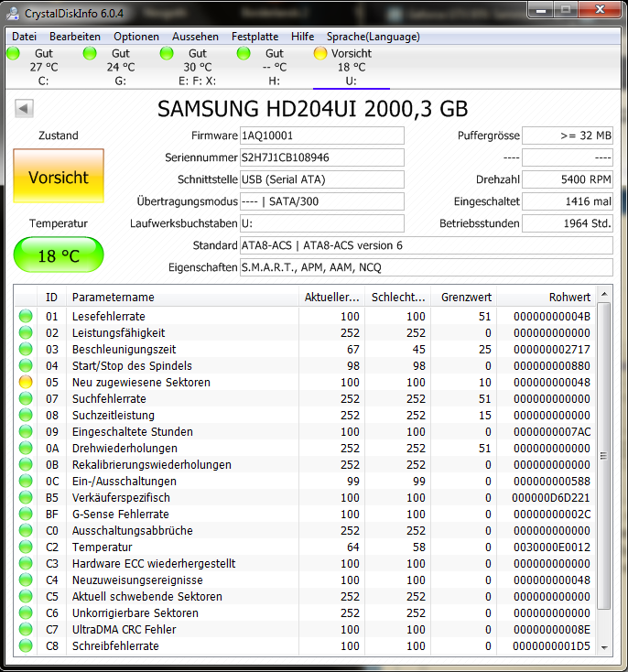Viewport: 628px width, 672px height.
Task: Select disk G: with 24 °C
Action: pos(120,67)
